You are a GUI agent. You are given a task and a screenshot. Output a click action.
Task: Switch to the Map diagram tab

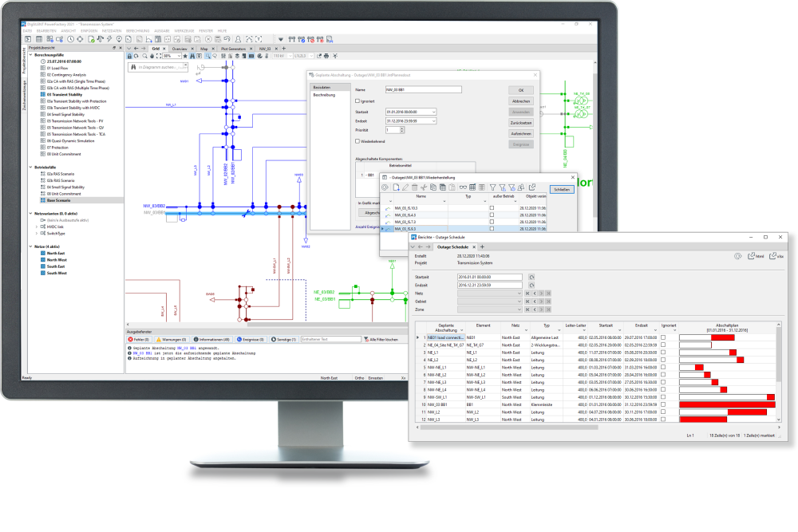pyautogui.click(x=203, y=49)
